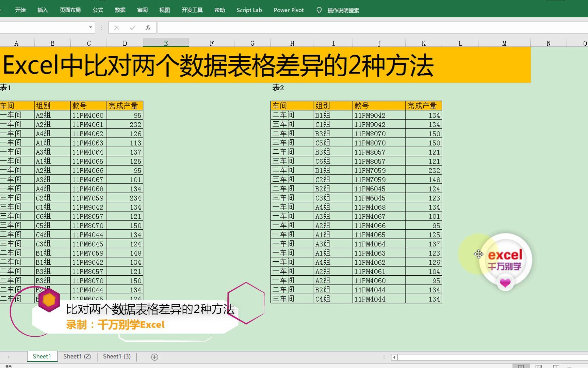Select column A header
Viewport: 588px width, 368px height.
click(16, 43)
